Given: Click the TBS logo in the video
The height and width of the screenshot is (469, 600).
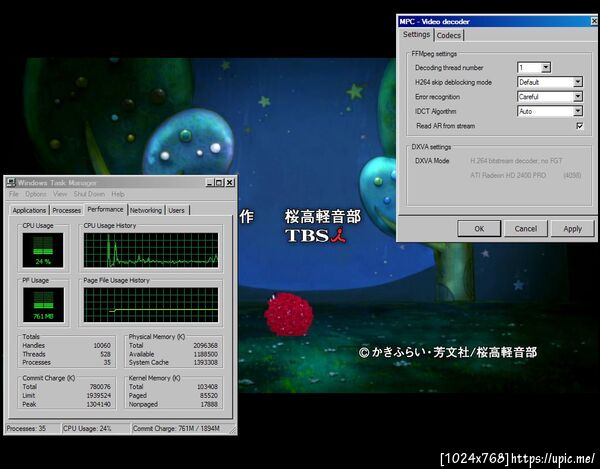Looking at the screenshot, I should point(316,236).
